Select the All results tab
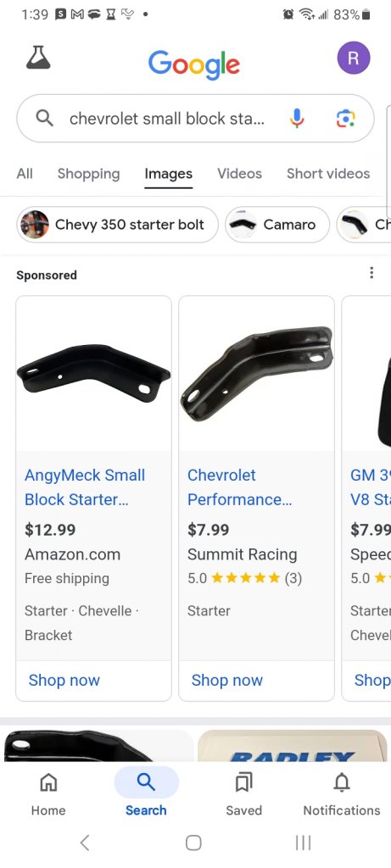The image size is (391, 868). click(25, 173)
